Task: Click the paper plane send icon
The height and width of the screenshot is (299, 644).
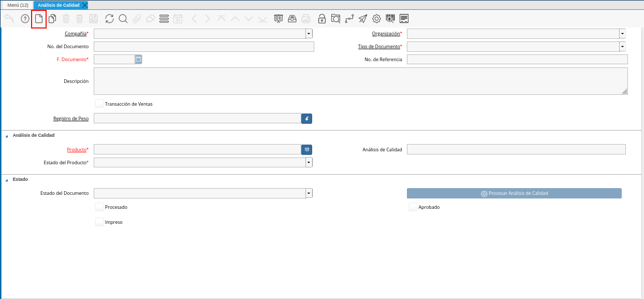Action: pyautogui.click(x=363, y=19)
